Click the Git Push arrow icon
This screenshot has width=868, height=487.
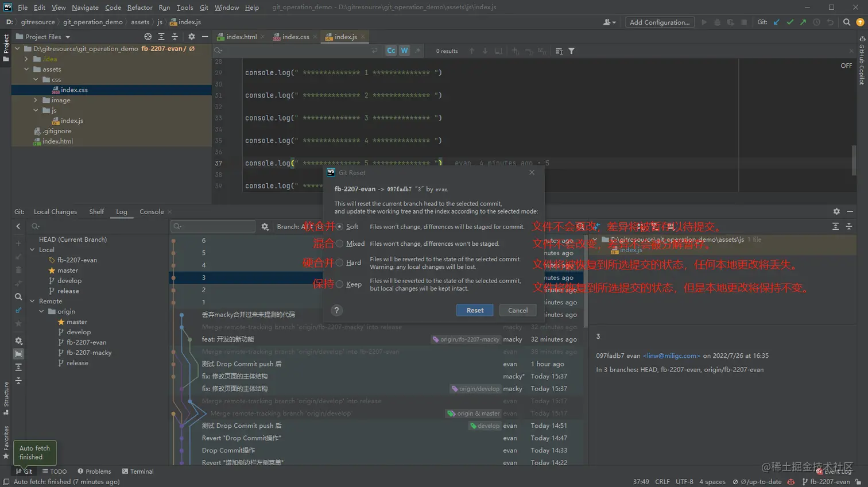pos(803,22)
